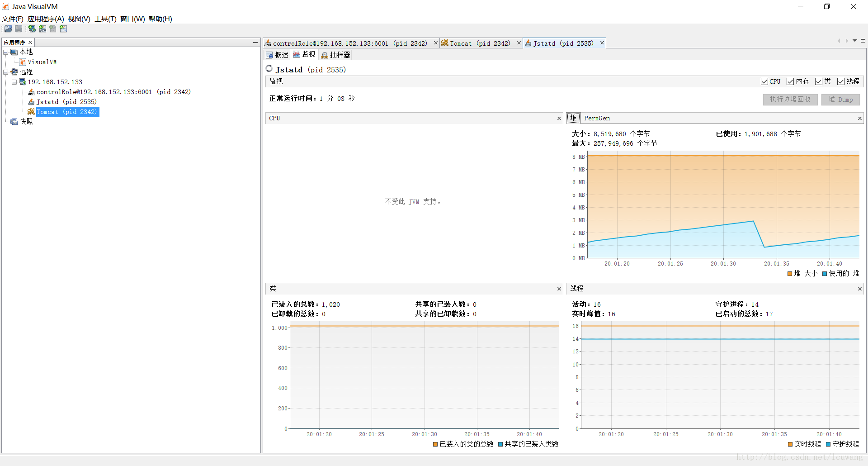The height and width of the screenshot is (466, 868).
Task: Select the 快照 tree node
Action: [26, 122]
